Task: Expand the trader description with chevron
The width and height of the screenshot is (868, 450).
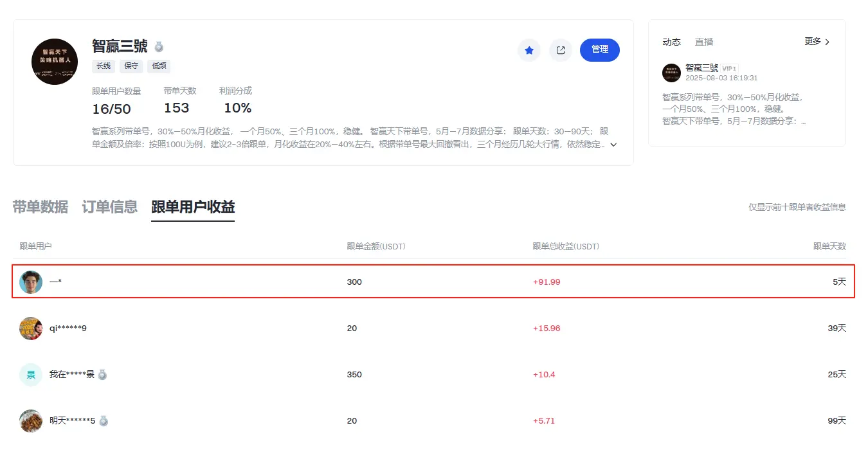Action: [613, 145]
